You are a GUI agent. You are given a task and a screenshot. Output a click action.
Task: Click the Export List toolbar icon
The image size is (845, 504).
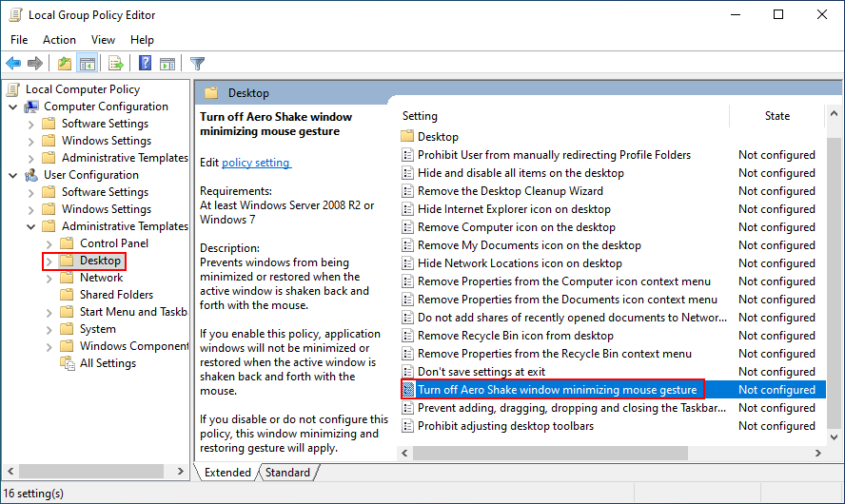click(x=116, y=64)
